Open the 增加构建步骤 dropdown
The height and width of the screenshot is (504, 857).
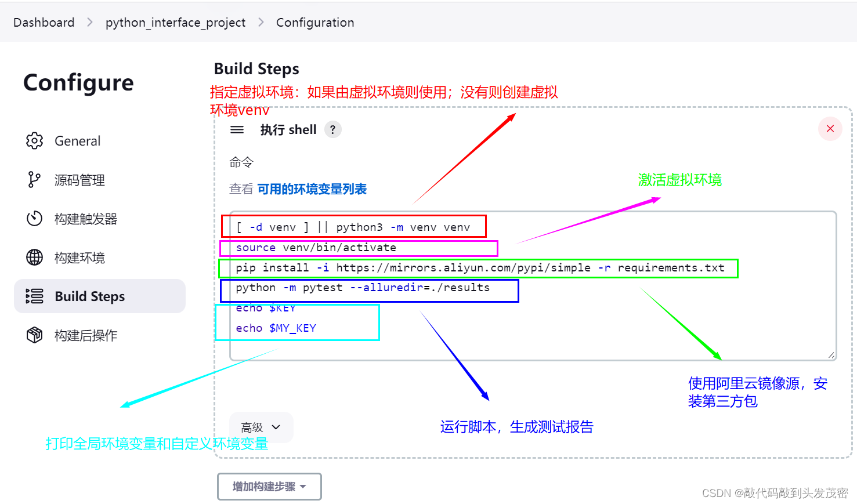pyautogui.click(x=269, y=487)
